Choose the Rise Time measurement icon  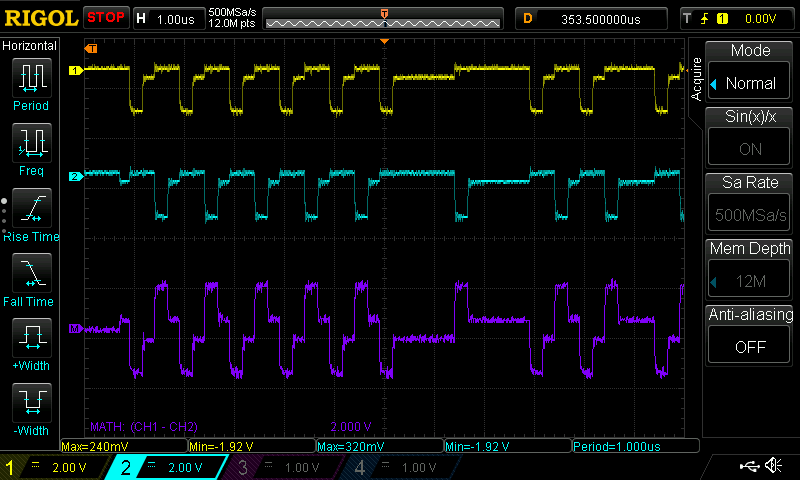pos(31,208)
